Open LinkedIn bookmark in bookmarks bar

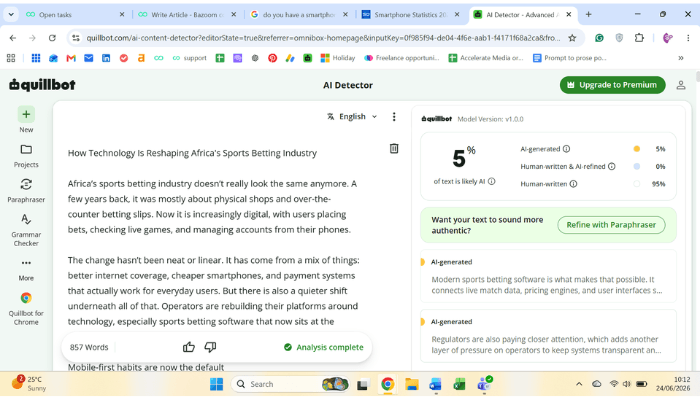(x=106, y=58)
